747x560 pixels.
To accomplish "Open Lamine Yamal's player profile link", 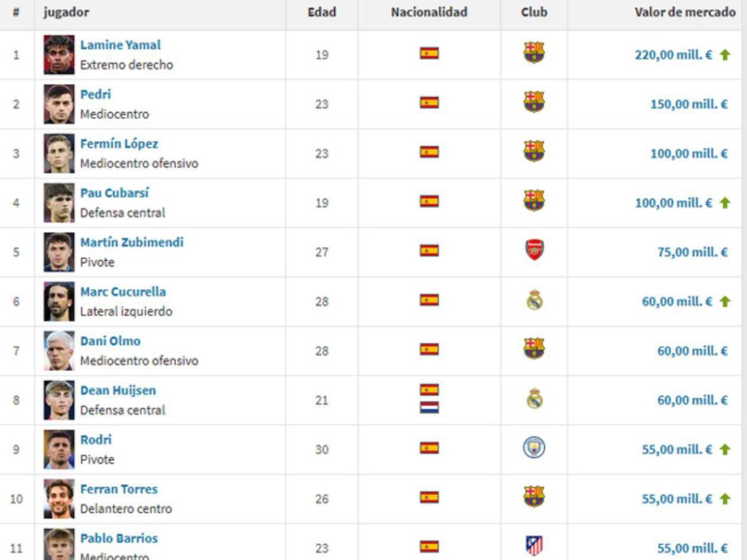I will click(120, 45).
